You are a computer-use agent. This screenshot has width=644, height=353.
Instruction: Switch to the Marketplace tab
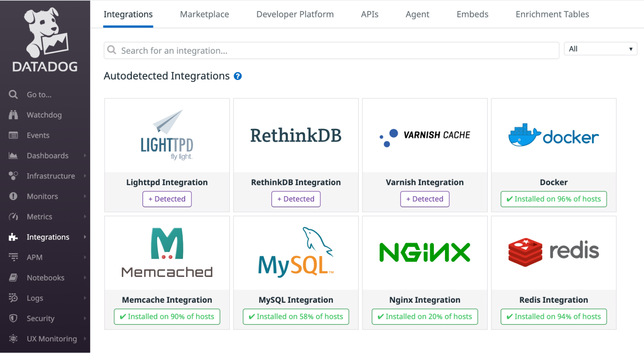click(x=205, y=14)
